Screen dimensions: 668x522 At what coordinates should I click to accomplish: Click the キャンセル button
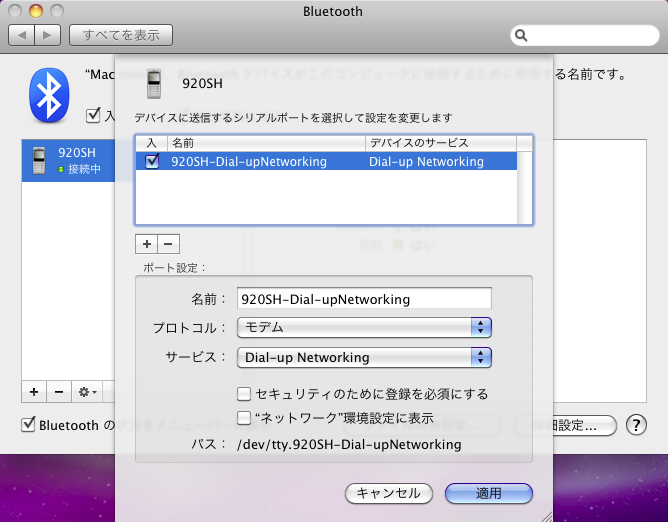tap(389, 493)
